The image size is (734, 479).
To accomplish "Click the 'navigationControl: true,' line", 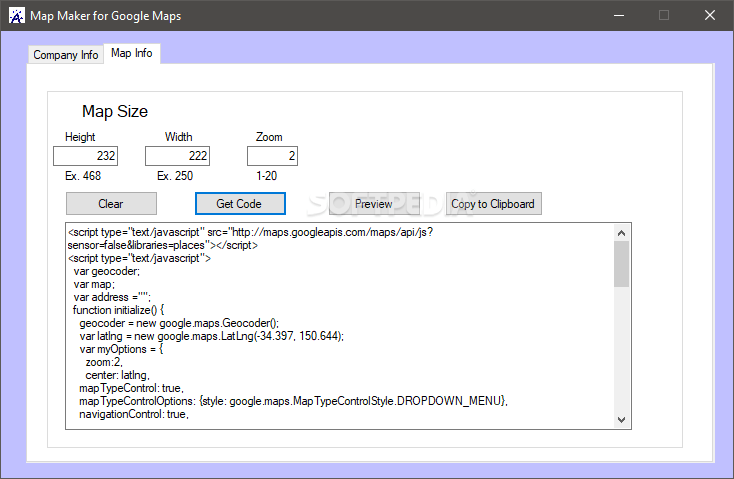I will coord(134,414).
